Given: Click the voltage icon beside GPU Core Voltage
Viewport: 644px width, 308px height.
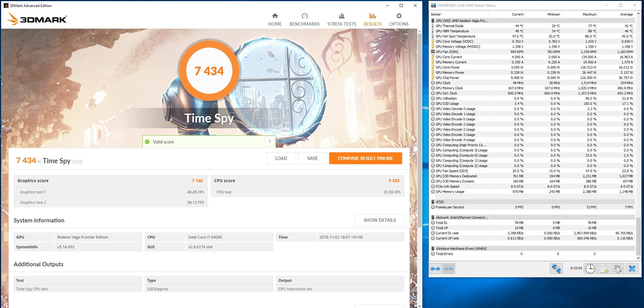Looking at the screenshot, I should [433, 41].
